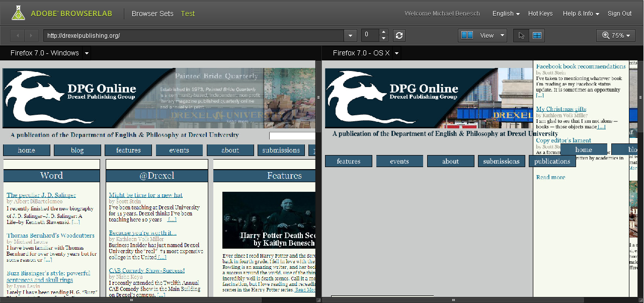The width and height of the screenshot is (644, 303).
Task: Click the delay value field showing 0
Action: pos(370,35)
